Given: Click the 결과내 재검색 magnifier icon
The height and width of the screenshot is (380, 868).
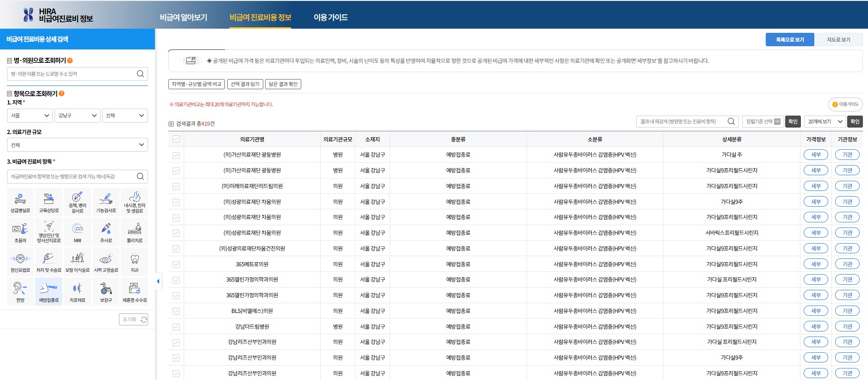Looking at the screenshot, I should click(731, 122).
